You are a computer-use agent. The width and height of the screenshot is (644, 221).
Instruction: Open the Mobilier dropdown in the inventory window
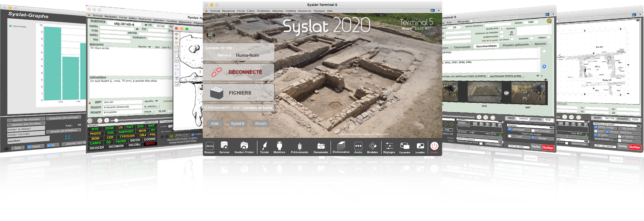tap(149, 47)
